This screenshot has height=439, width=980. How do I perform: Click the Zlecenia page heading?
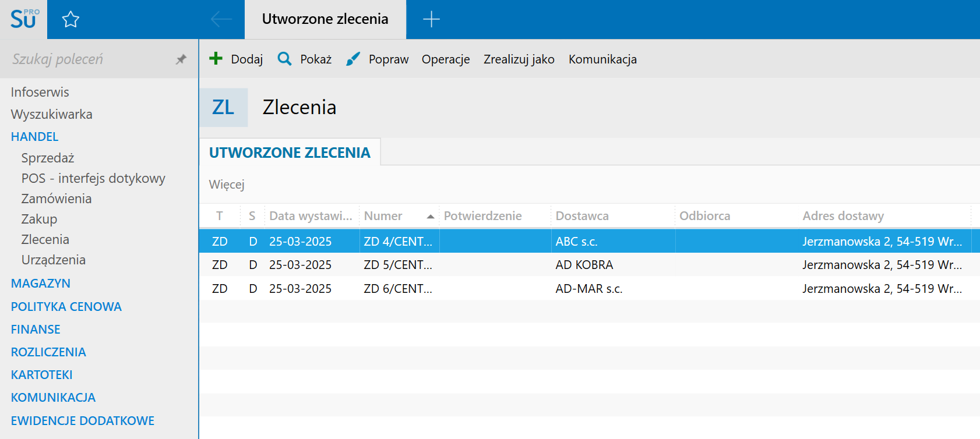[x=299, y=107]
